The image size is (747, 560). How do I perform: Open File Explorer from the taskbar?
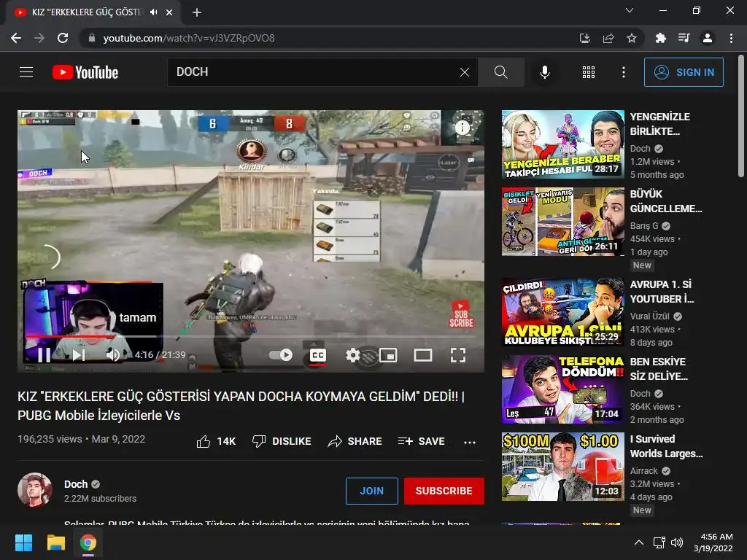55,542
